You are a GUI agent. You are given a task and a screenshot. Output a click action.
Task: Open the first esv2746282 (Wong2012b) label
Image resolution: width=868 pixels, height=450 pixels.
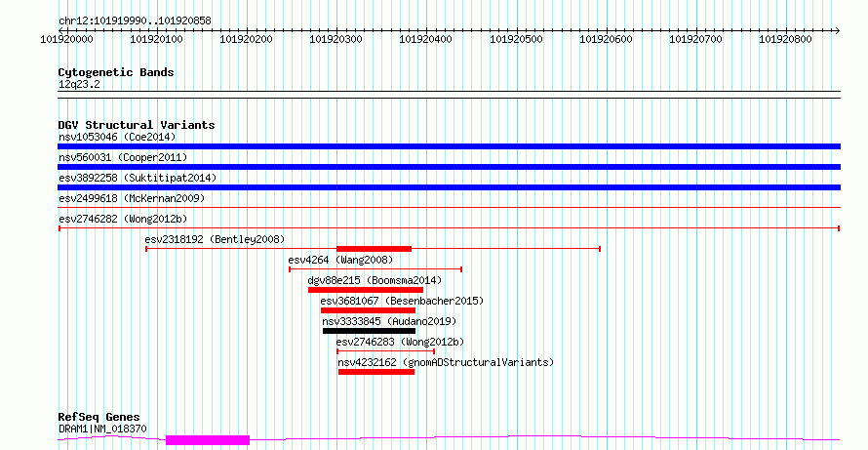tap(123, 219)
